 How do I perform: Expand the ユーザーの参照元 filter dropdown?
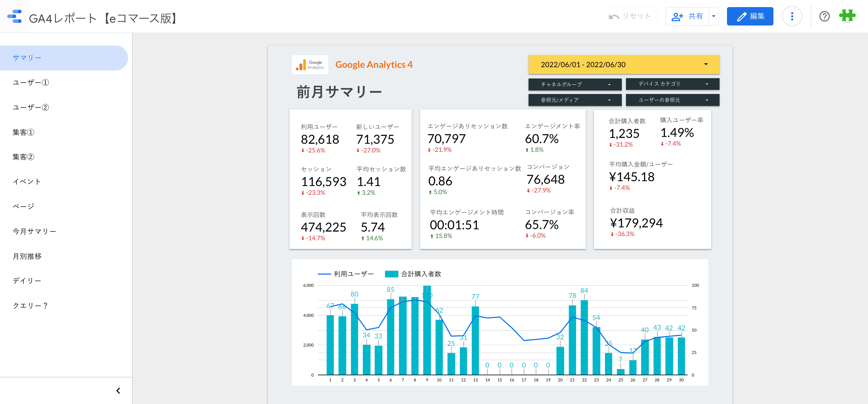pos(672,100)
